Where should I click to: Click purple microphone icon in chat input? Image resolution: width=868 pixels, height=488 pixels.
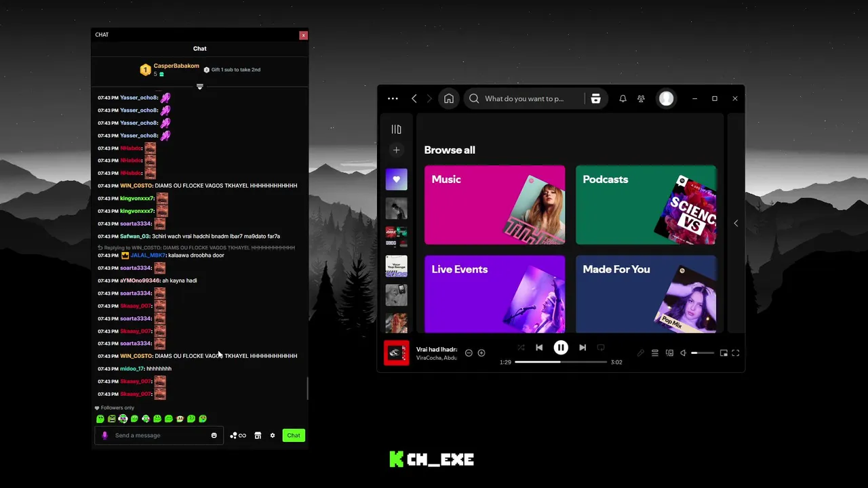[104, 435]
